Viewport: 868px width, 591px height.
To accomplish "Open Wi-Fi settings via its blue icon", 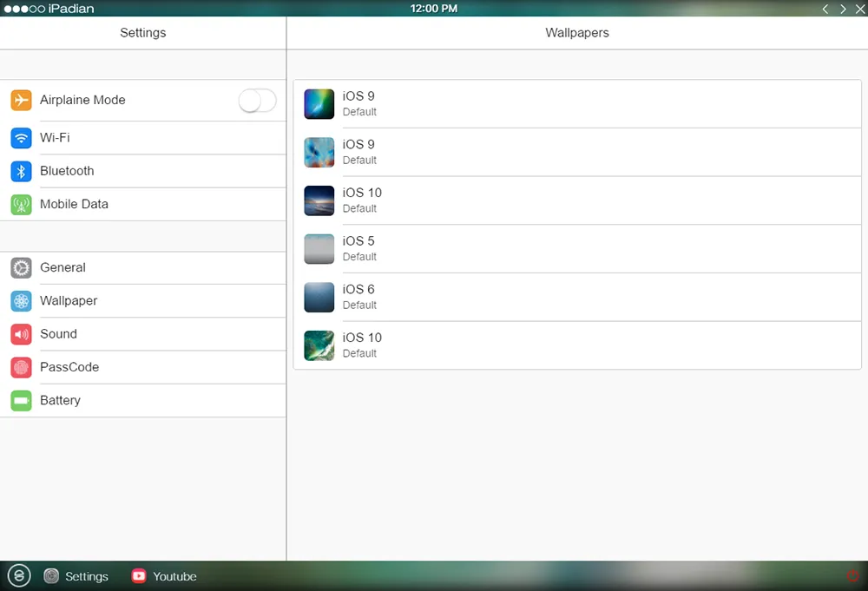I will tap(21, 138).
